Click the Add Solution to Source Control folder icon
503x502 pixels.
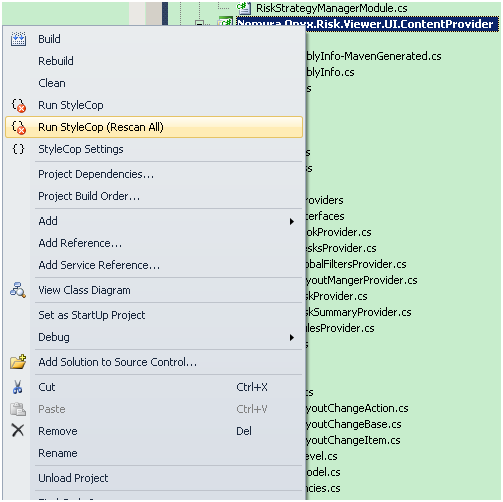coord(18,362)
